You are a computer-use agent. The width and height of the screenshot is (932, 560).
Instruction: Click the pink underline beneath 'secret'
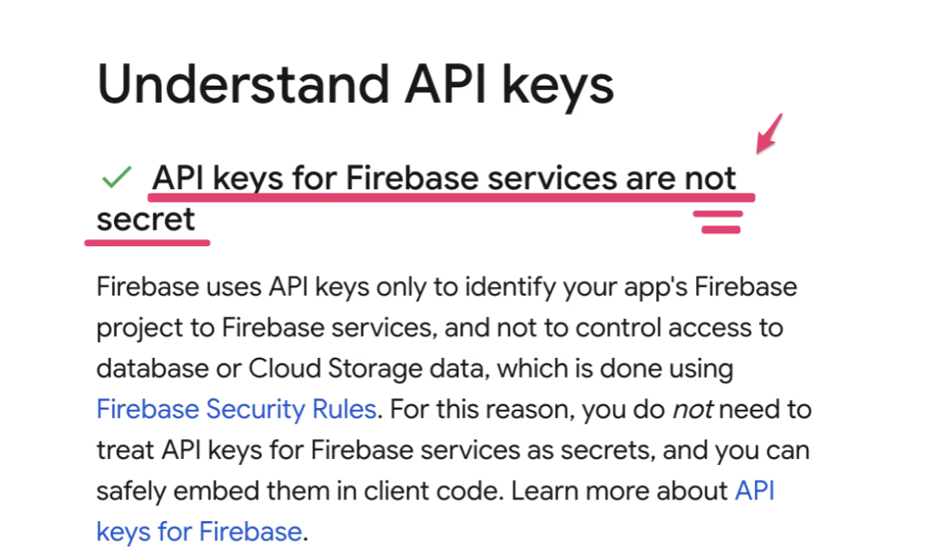coord(147,243)
